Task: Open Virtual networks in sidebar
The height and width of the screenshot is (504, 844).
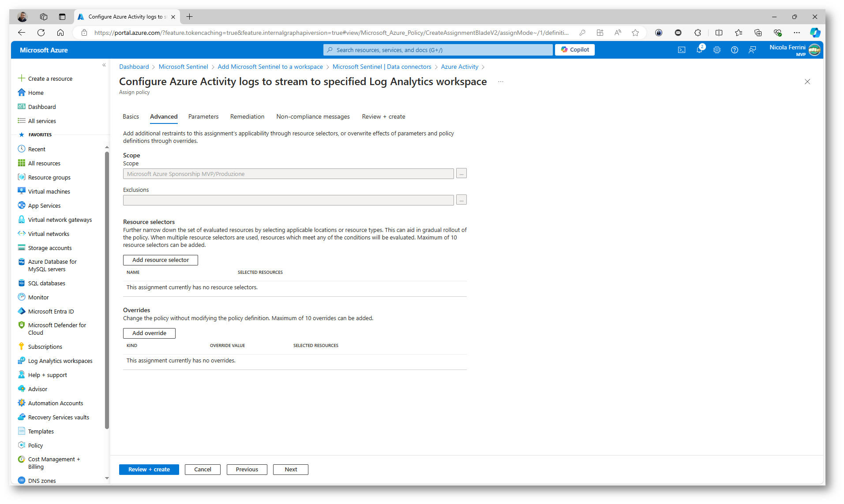Action: point(49,234)
